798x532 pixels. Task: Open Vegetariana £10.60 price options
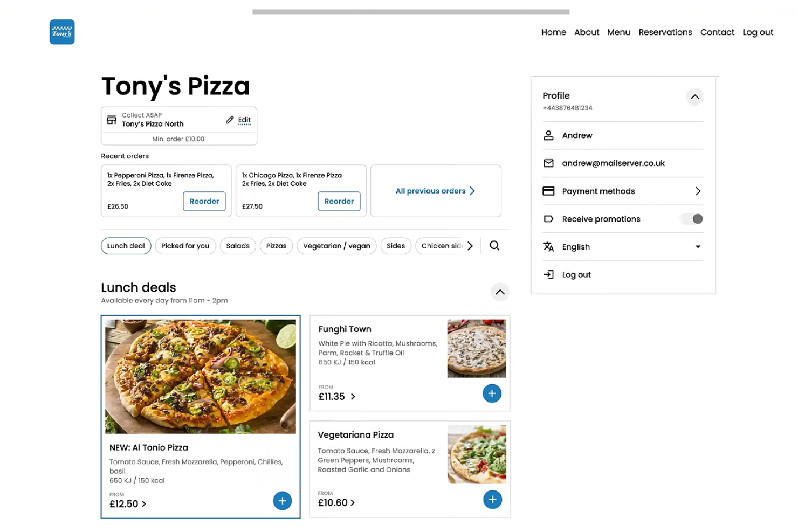[x=336, y=503]
